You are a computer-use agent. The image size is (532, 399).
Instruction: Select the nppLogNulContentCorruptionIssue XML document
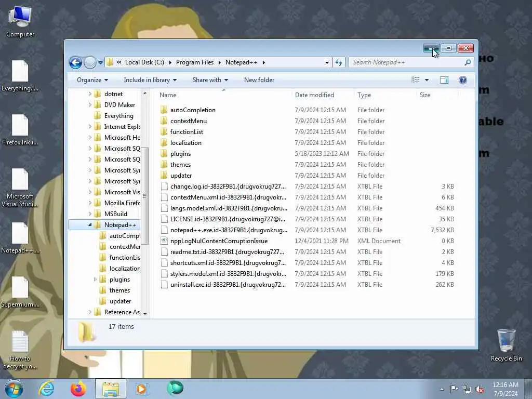(x=219, y=241)
